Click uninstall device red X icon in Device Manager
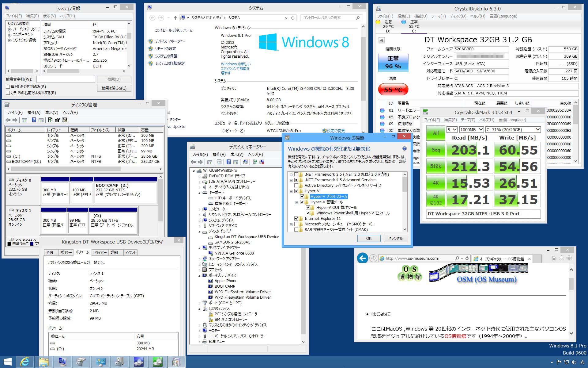 coord(262,162)
